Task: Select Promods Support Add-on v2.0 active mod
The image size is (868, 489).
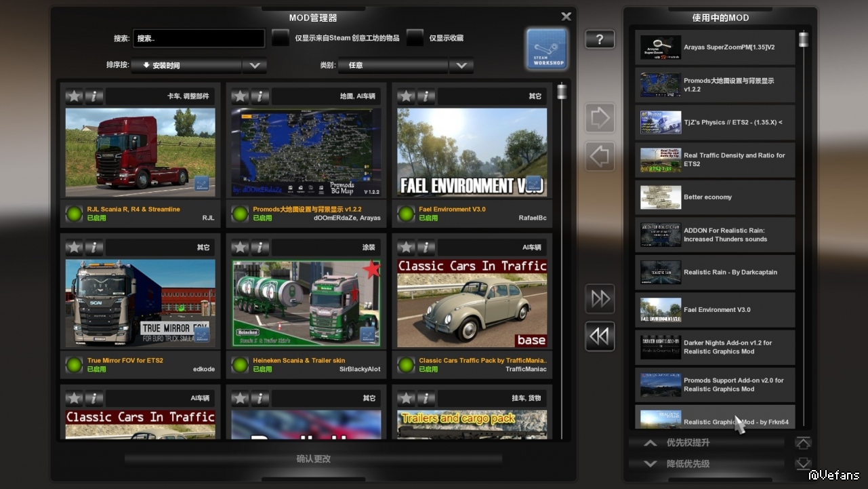Action: (x=715, y=385)
